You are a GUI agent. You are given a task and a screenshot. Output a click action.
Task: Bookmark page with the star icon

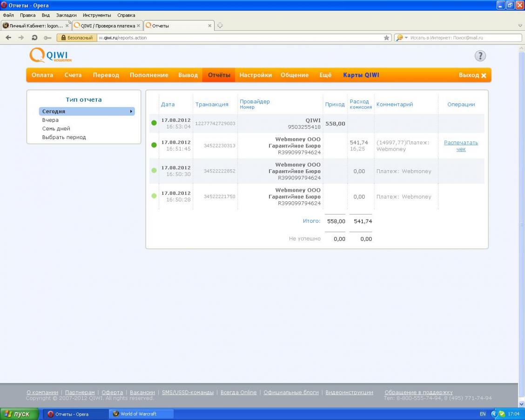tap(386, 38)
